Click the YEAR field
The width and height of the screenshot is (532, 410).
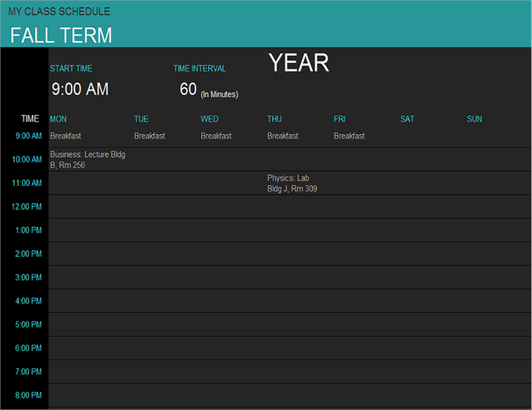pos(298,63)
